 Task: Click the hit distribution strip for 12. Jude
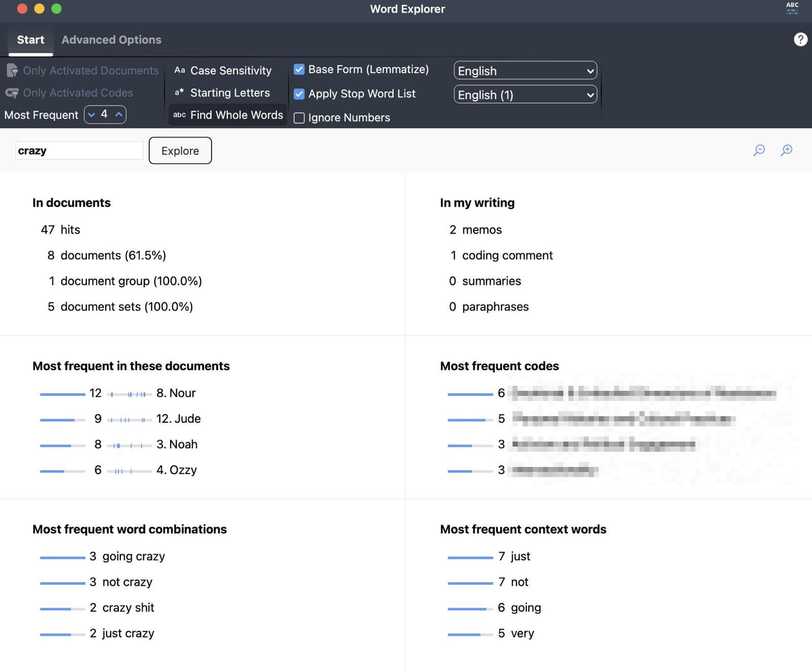(129, 420)
